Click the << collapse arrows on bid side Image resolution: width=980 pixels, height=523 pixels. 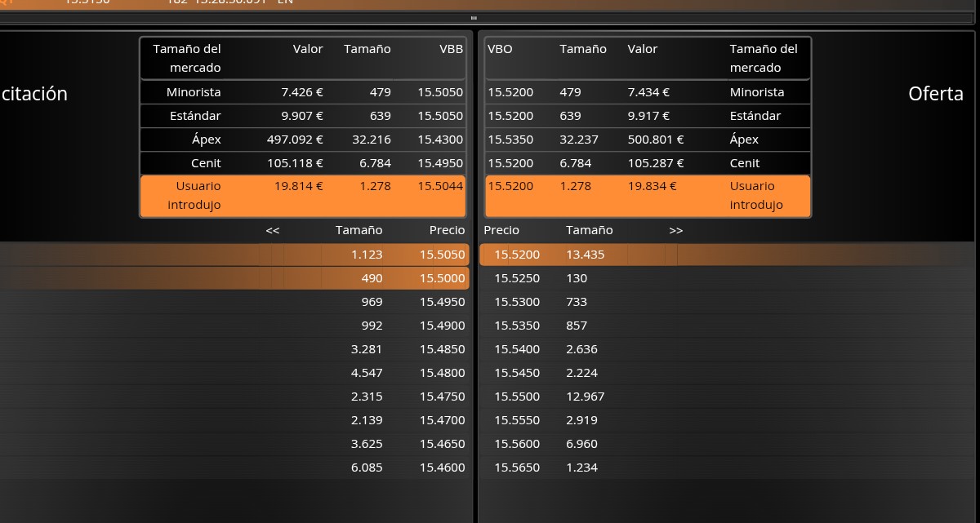(273, 230)
